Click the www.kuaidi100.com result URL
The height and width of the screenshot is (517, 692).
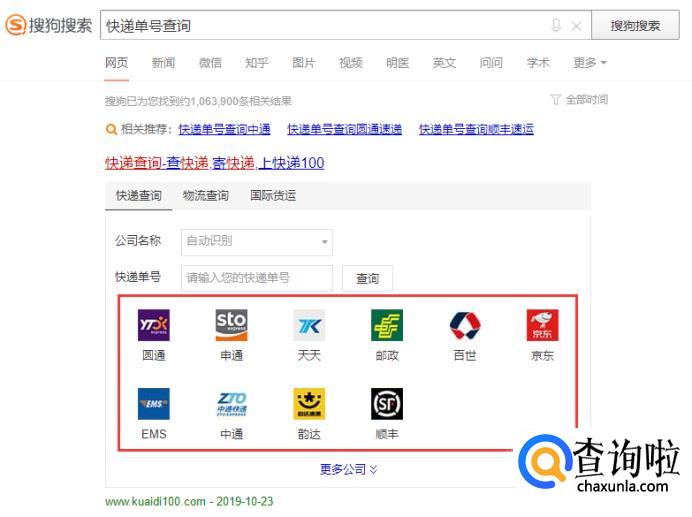[155, 502]
